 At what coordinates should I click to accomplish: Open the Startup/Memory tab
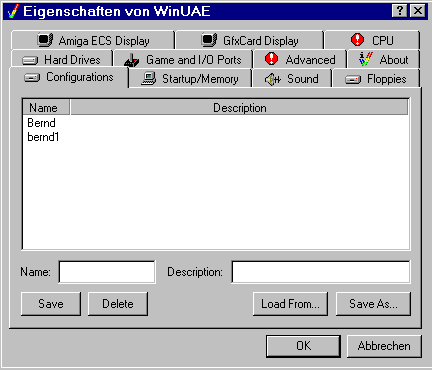(190, 78)
